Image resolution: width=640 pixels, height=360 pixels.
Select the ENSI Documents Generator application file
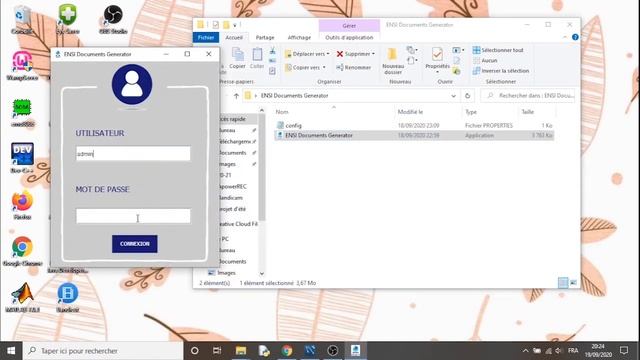pos(414,135)
